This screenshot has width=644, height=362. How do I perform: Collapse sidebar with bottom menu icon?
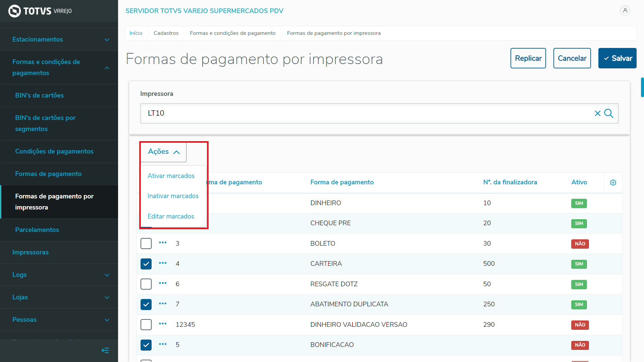coord(105,351)
